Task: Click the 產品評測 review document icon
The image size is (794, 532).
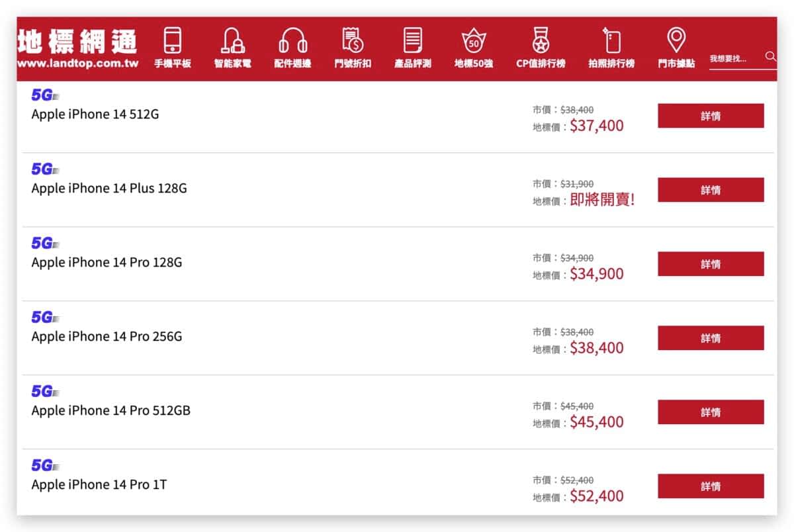Action: point(413,41)
